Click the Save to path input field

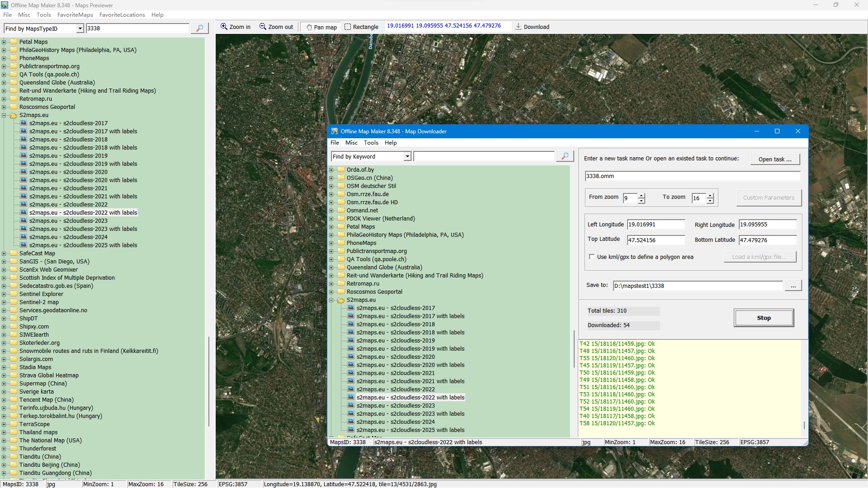click(x=697, y=286)
